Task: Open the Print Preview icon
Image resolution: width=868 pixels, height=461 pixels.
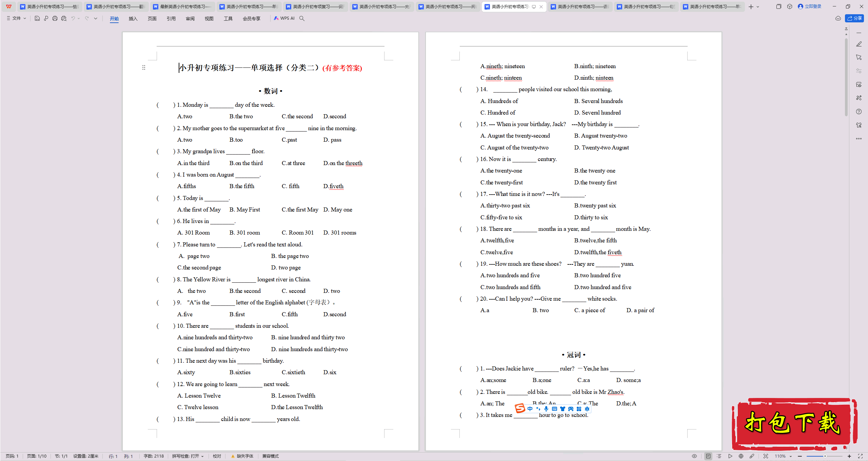Action: point(64,18)
